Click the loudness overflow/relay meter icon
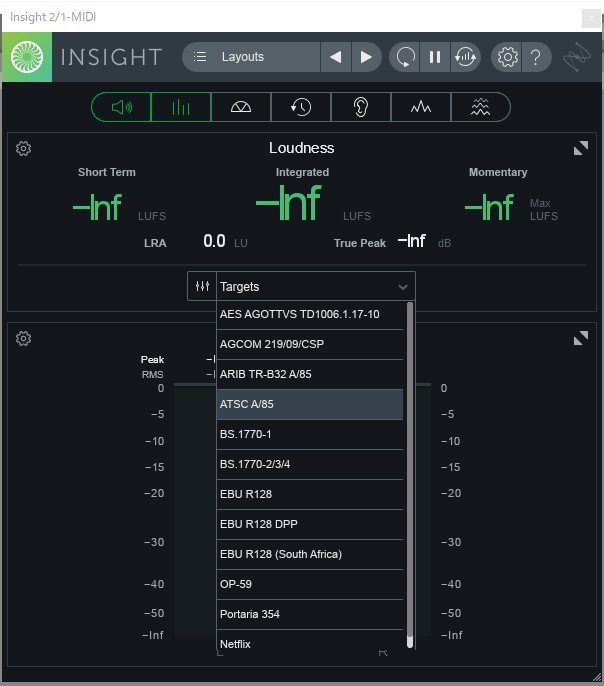This screenshot has height=686, width=604. (x=465, y=57)
